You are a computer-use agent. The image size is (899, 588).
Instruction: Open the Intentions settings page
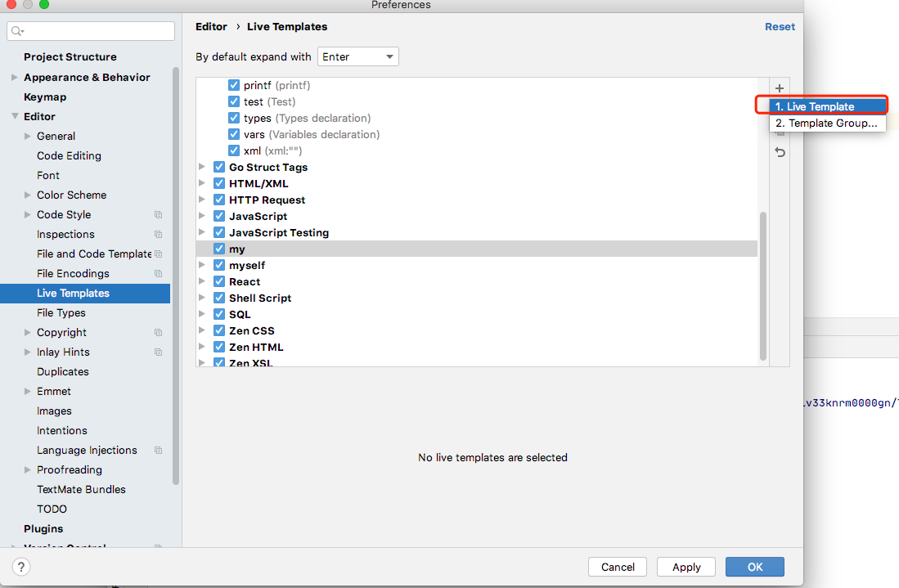point(62,430)
